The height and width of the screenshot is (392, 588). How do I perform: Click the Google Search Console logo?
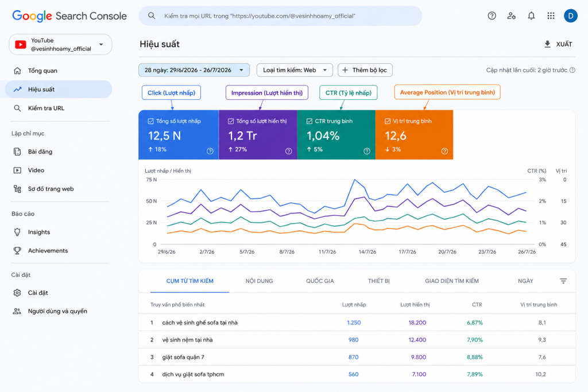pos(69,15)
